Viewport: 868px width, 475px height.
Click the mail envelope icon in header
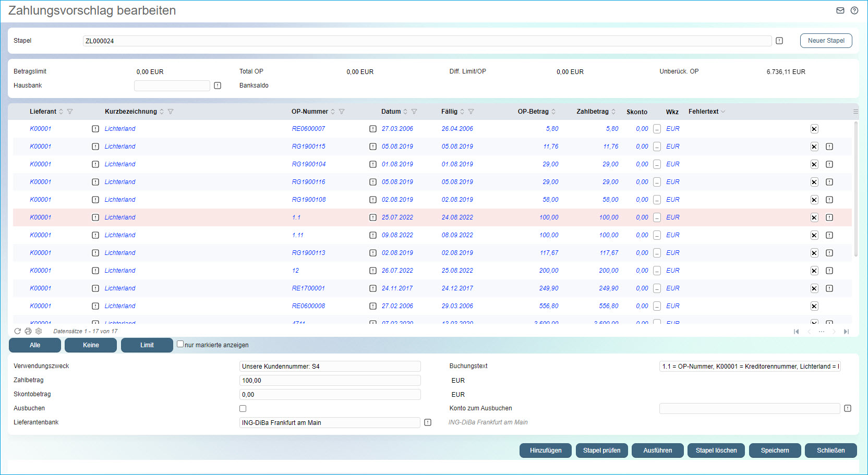click(x=840, y=10)
